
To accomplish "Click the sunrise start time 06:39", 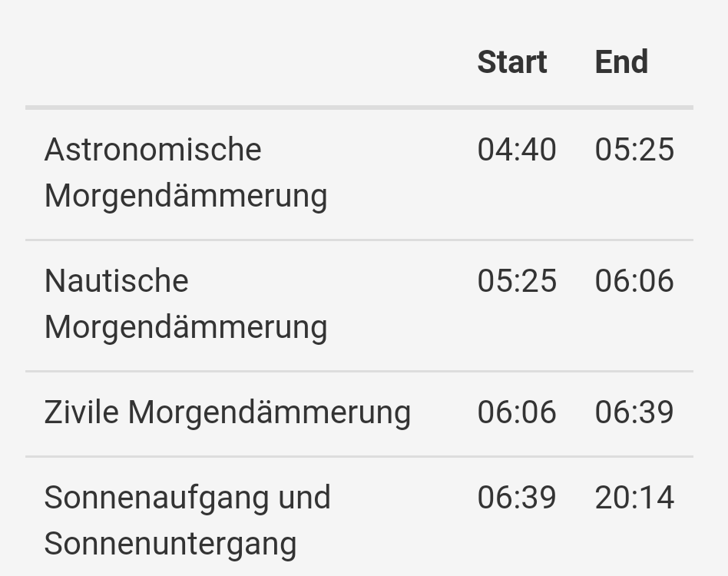I will [516, 498].
